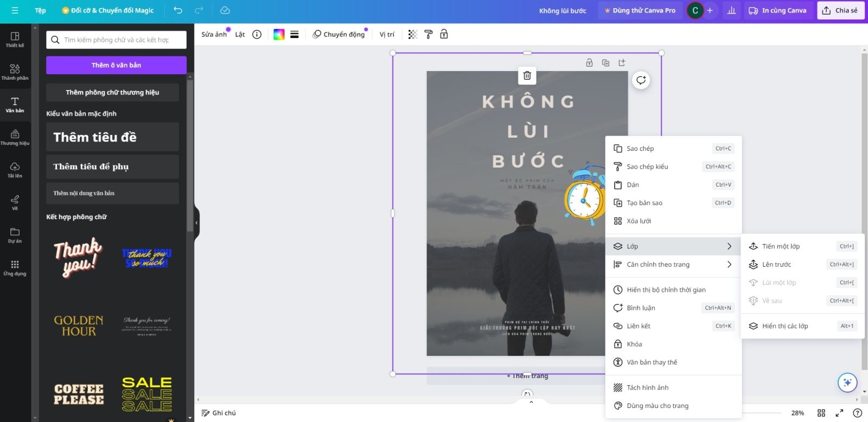This screenshot has width=868, height=422.
Task: Open the Tệp file menu
Action: coord(40,10)
